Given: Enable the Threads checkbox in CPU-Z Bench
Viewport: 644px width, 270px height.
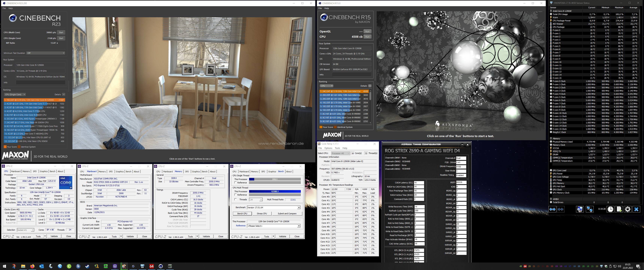Looking at the screenshot, I should [236, 199].
